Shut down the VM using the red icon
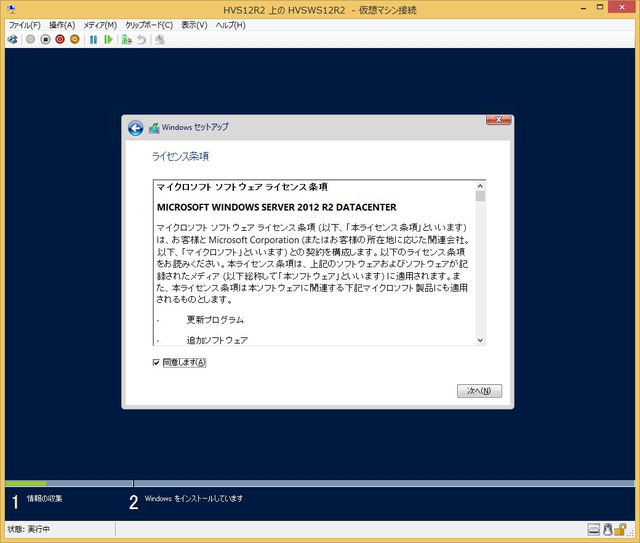Viewport: 640px width, 543px height. pos(60,40)
